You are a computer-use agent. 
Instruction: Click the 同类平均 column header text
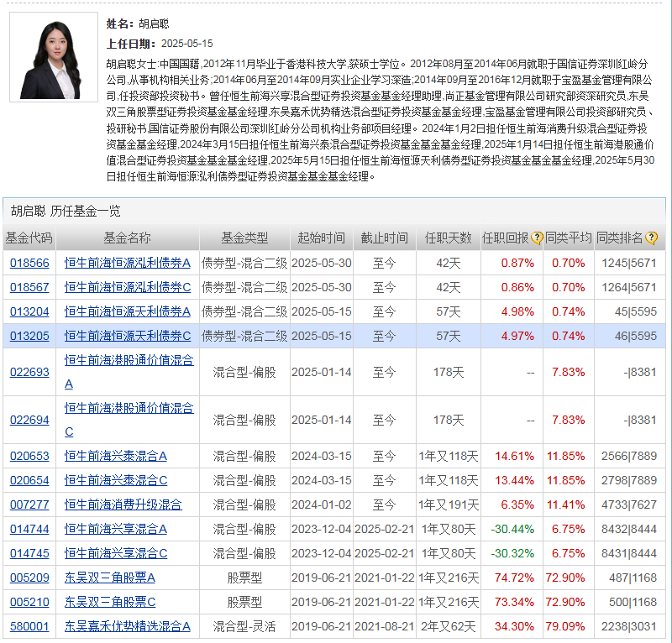click(569, 238)
